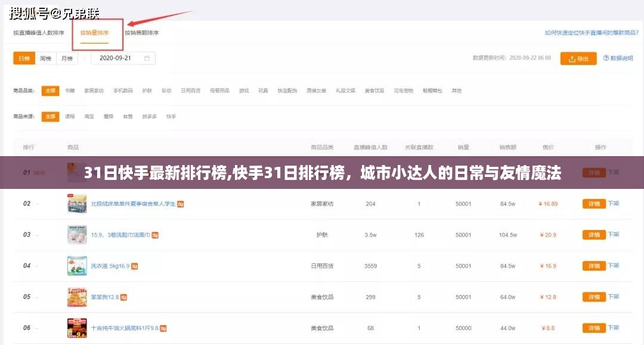Click the Taobao icon beside 笨笨狗12.8

(124, 297)
